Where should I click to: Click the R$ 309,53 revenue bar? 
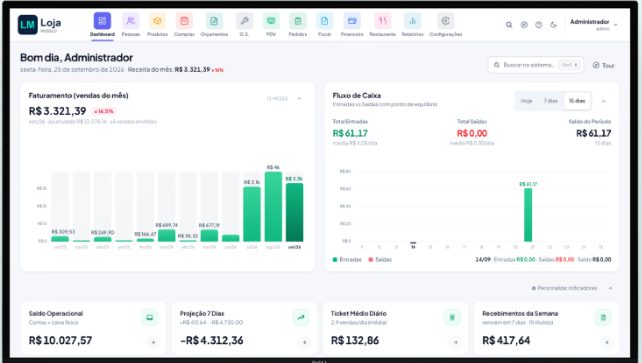click(60, 239)
